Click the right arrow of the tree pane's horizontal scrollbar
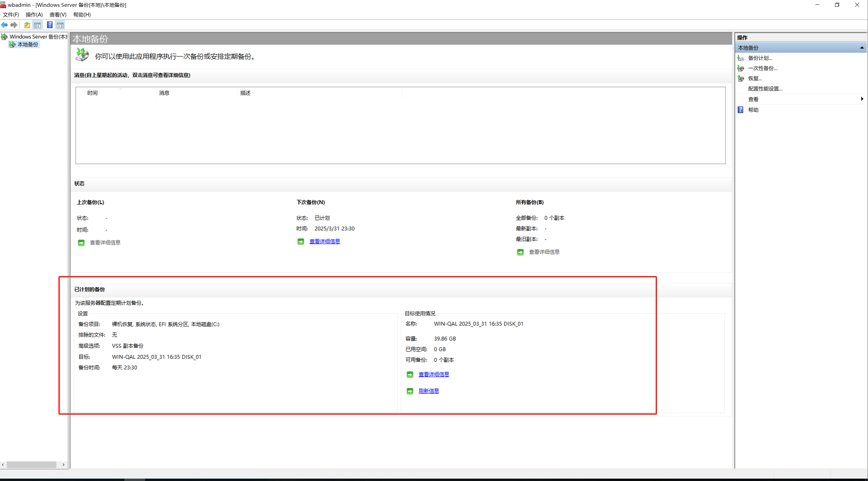Screen dimensions: 868x481 [64, 465]
